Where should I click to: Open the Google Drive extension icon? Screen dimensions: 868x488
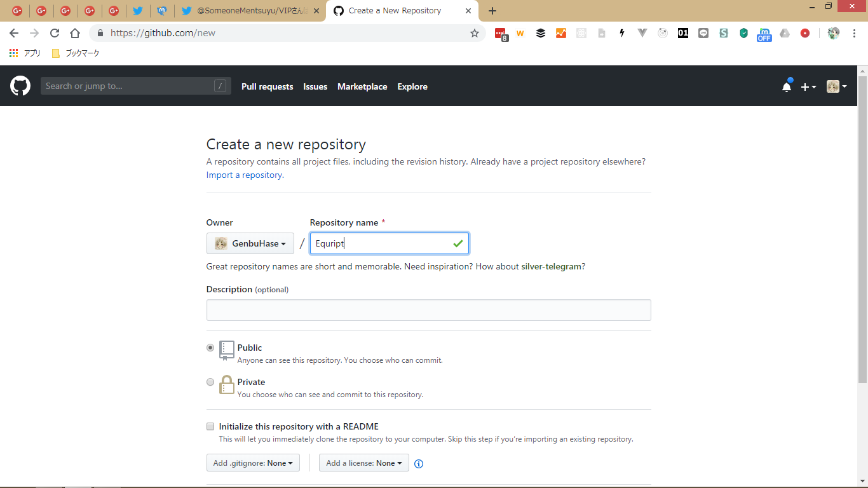(x=785, y=33)
